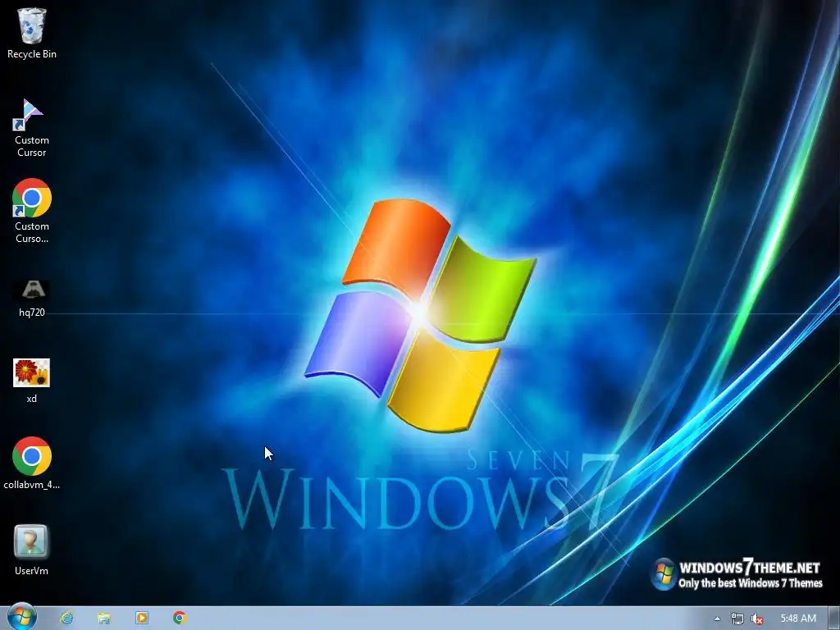The width and height of the screenshot is (840, 630).
Task: Select the Recycle Bin desktop icon
Action: click(32, 32)
